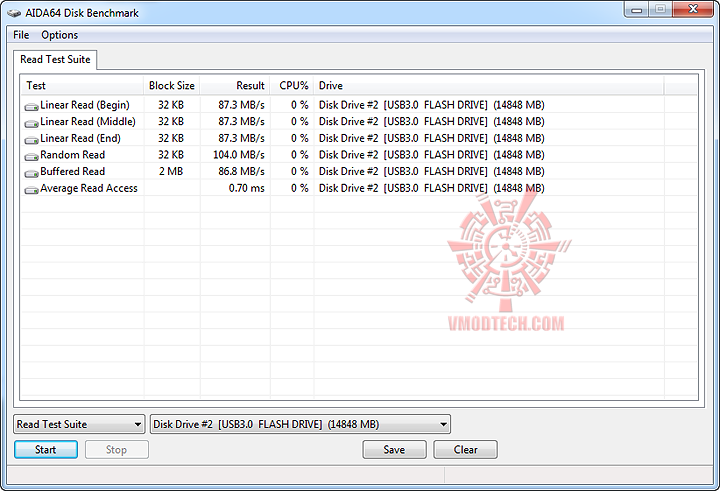Select the Random Read row text
The height and width of the screenshot is (491, 720).
tap(73, 155)
